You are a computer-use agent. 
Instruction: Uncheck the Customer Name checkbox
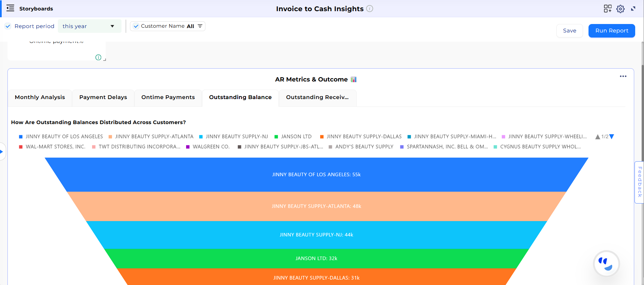coord(136,26)
